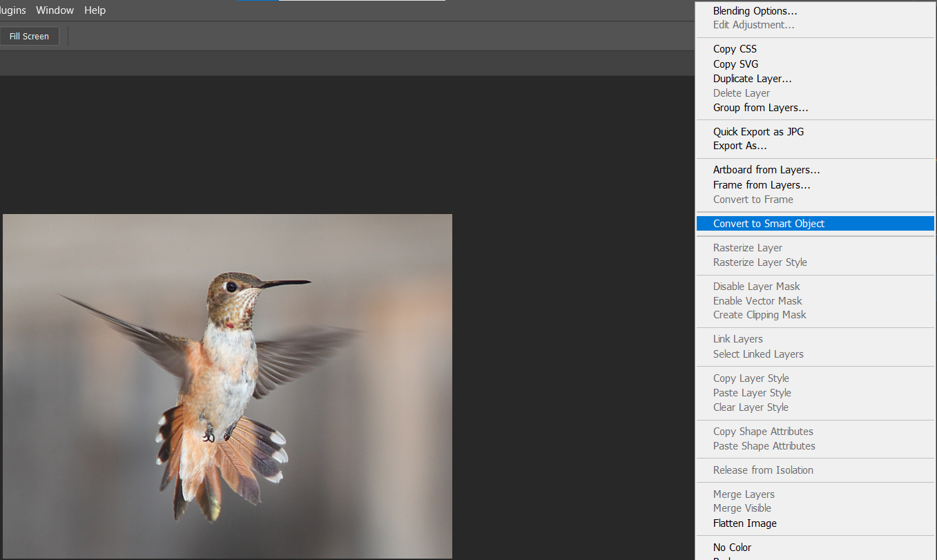937x560 pixels.
Task: Select Convert to Smart Object
Action: 768,223
